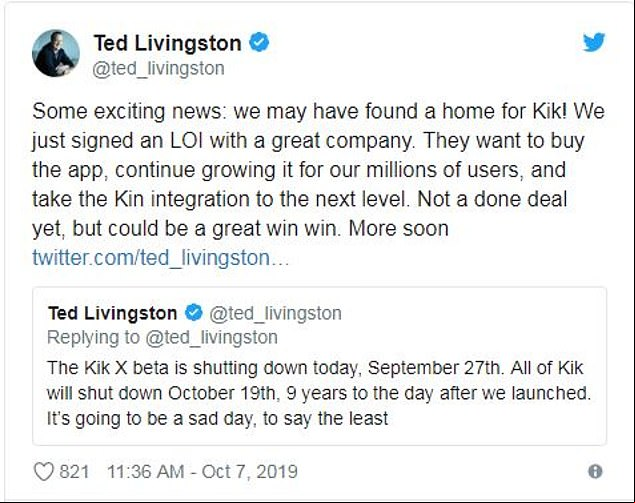Click the 'sad day' line in quoted tweet

point(217,418)
